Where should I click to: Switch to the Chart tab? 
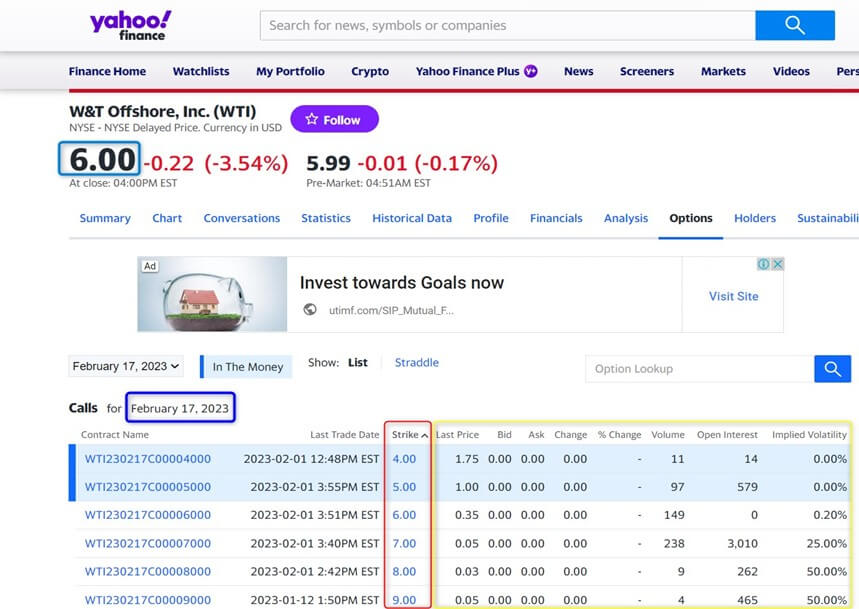pos(167,218)
